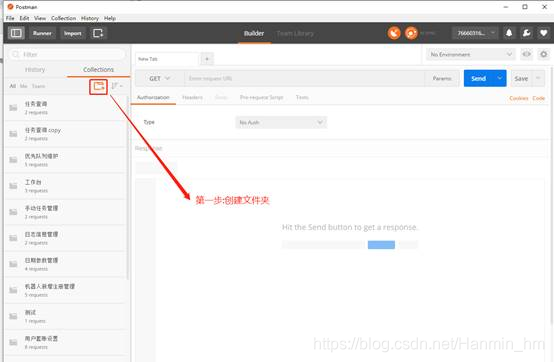This screenshot has height=362, width=554.
Task: Open the Cookies link
Action: click(x=519, y=98)
